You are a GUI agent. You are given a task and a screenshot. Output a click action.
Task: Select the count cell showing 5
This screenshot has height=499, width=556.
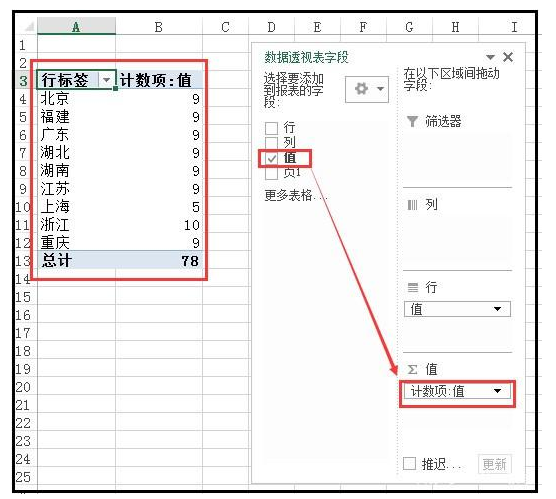(159, 207)
